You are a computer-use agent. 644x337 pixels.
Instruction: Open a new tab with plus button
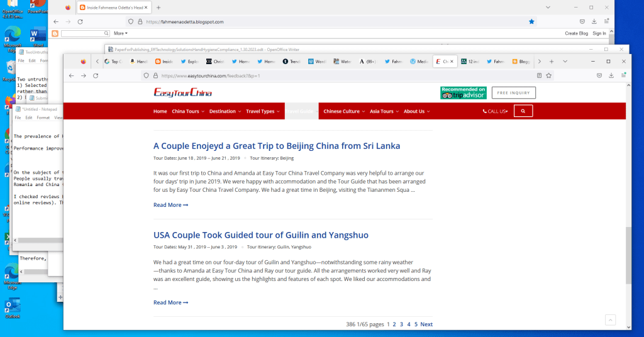pyautogui.click(x=552, y=62)
